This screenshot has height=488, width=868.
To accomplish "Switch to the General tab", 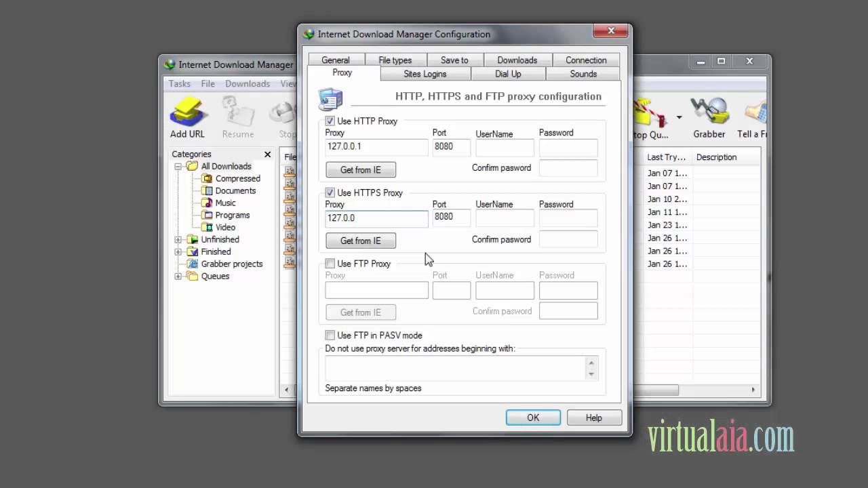I will pos(336,60).
